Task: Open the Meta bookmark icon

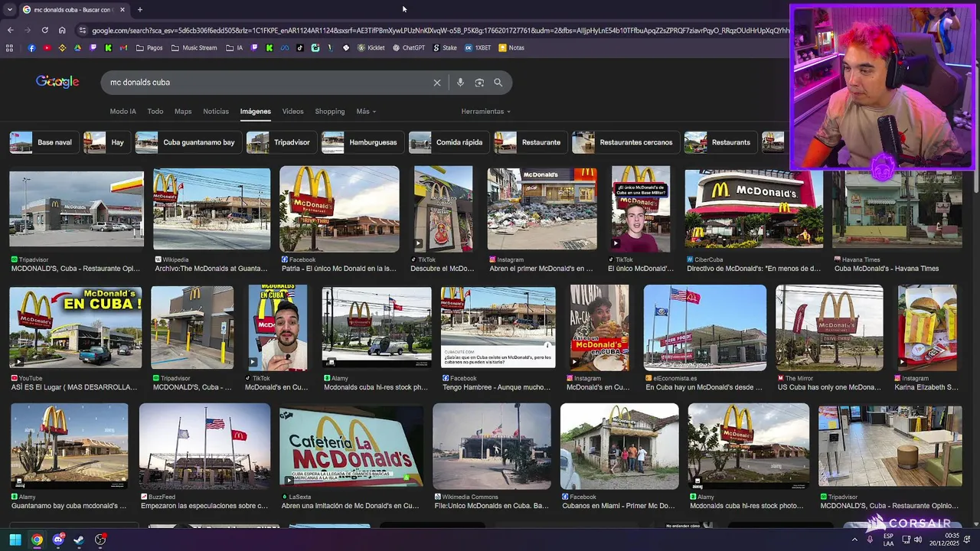Action: coord(285,47)
